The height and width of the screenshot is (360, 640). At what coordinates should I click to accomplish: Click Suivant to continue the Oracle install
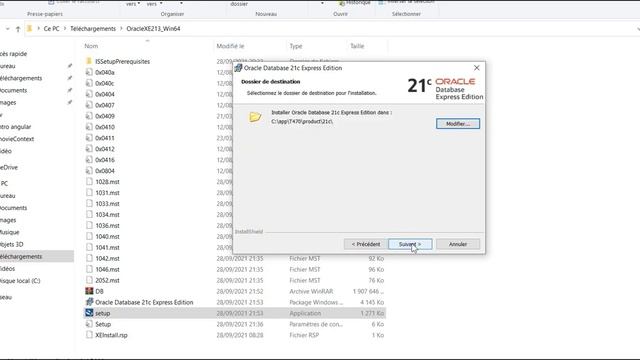pyautogui.click(x=410, y=244)
